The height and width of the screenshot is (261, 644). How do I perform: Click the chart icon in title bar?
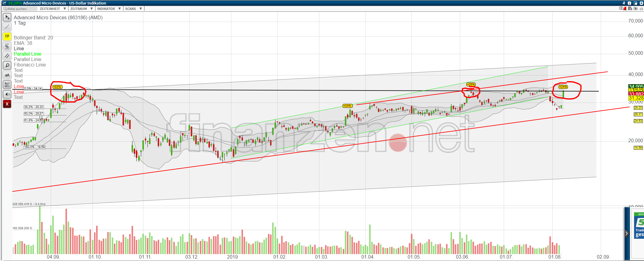coord(4,3)
